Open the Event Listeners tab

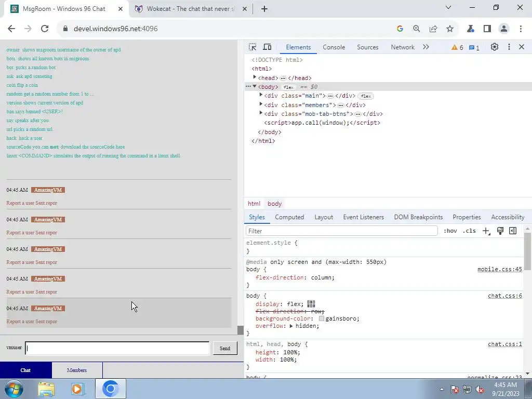click(x=363, y=217)
